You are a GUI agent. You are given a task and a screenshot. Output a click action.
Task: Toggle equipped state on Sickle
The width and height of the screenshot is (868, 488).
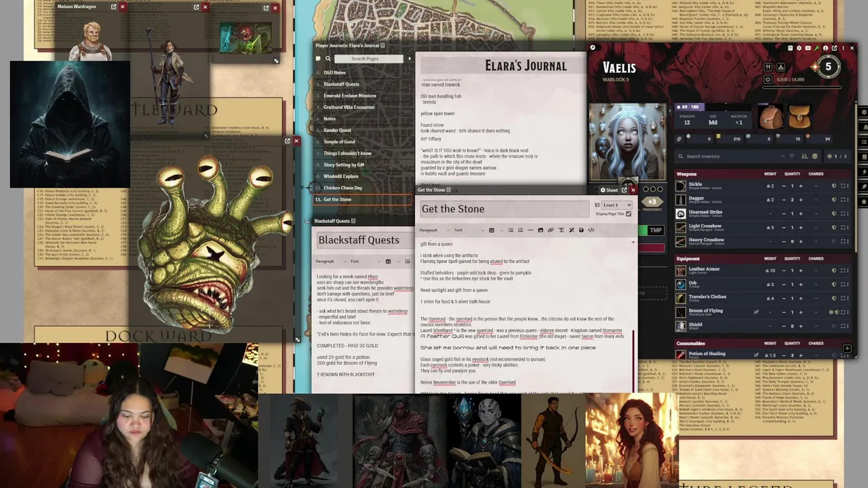coord(834,186)
